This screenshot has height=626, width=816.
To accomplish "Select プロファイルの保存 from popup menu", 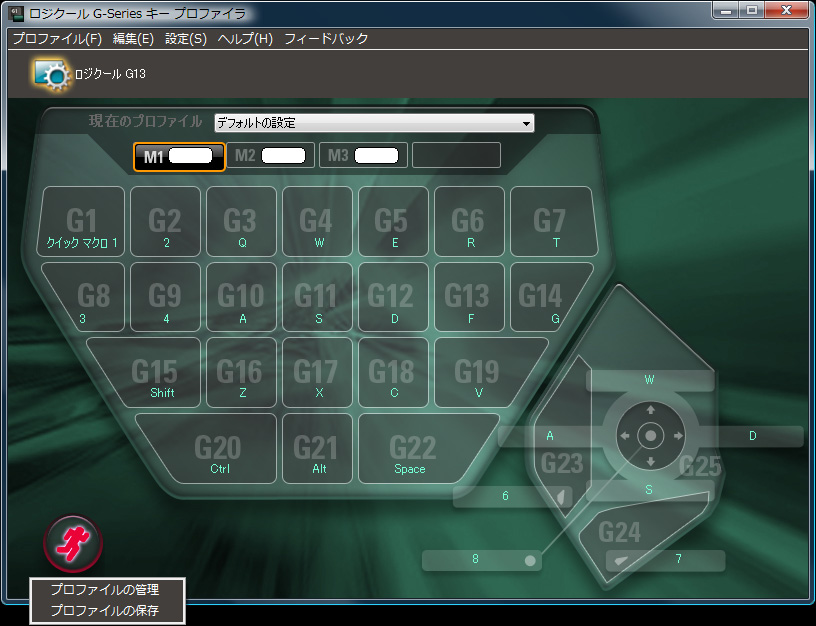I will pyautogui.click(x=104, y=610).
